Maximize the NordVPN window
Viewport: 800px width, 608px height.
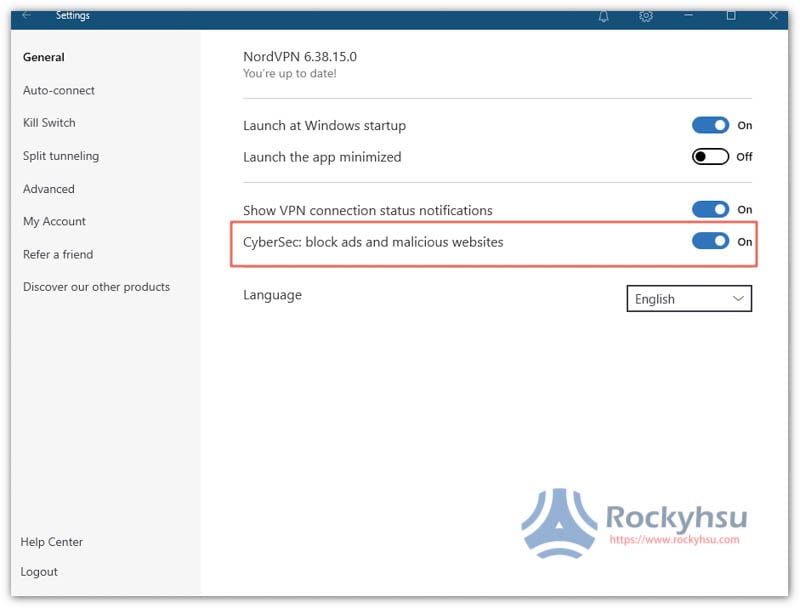click(731, 16)
